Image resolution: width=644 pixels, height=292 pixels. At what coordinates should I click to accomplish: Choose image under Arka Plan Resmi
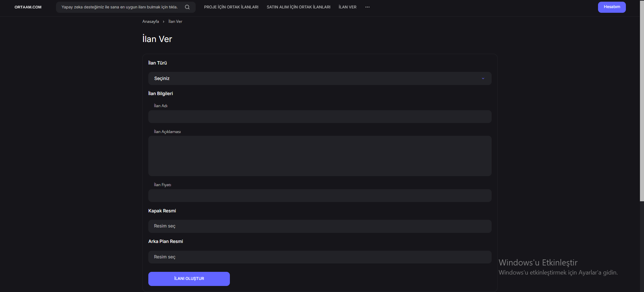point(319,257)
